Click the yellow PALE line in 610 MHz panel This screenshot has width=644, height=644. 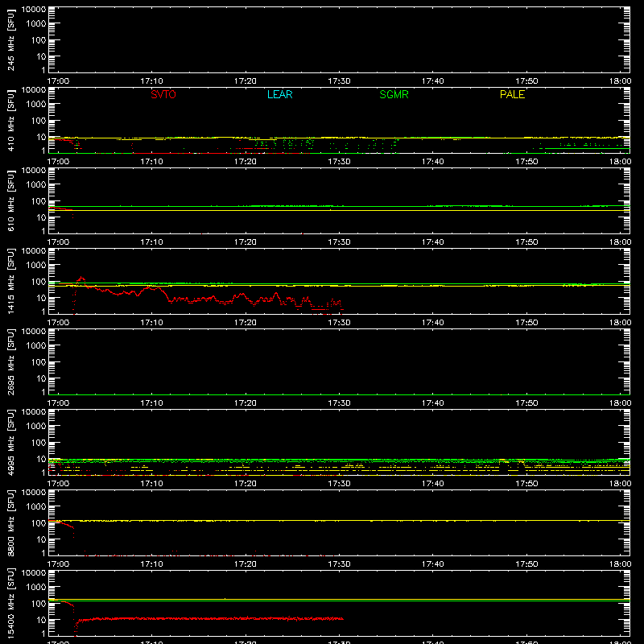click(x=339, y=210)
